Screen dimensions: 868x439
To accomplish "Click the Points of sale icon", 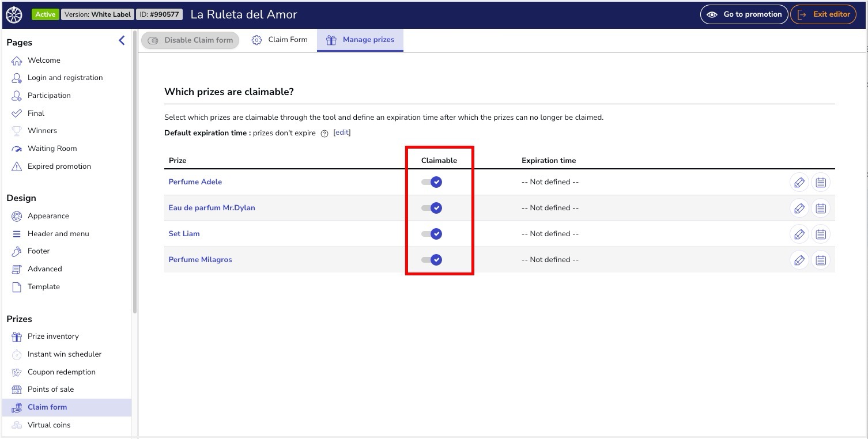I will pos(17,389).
